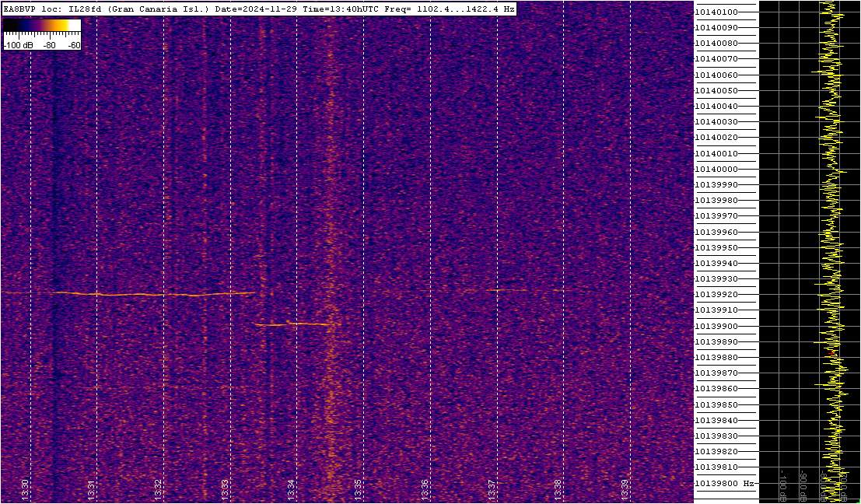Click the spectrogram header info line
The height and width of the screenshot is (504, 861).
pos(259,9)
